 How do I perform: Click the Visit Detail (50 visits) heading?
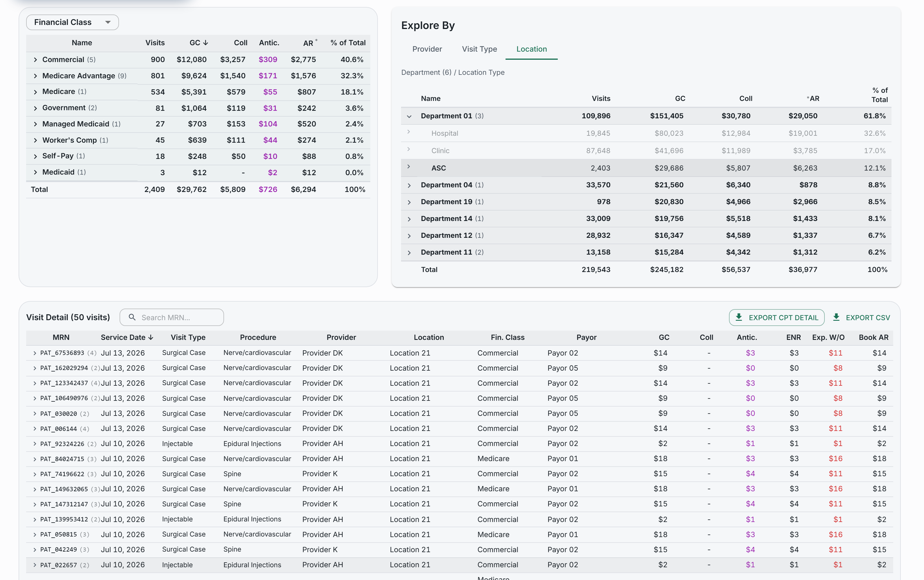(68, 318)
